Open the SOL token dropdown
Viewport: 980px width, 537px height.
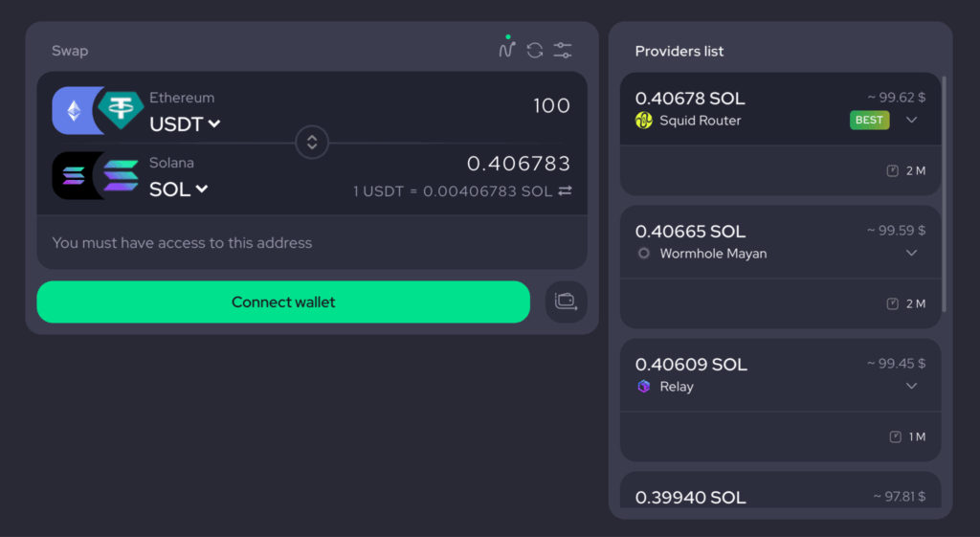point(178,189)
